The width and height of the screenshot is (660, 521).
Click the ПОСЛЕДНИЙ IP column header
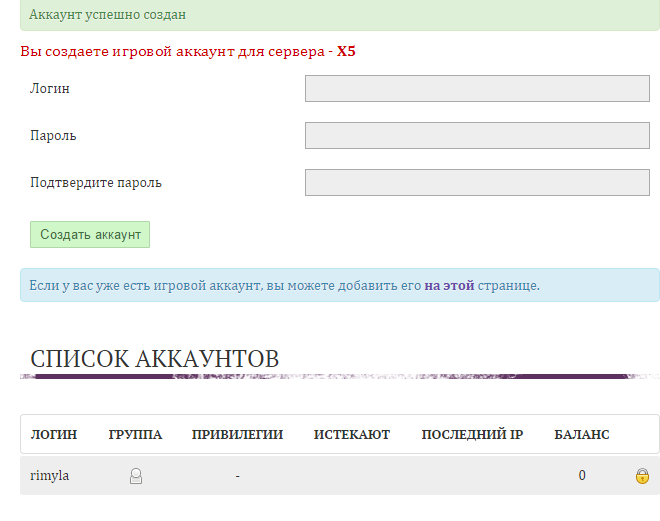tap(472, 434)
